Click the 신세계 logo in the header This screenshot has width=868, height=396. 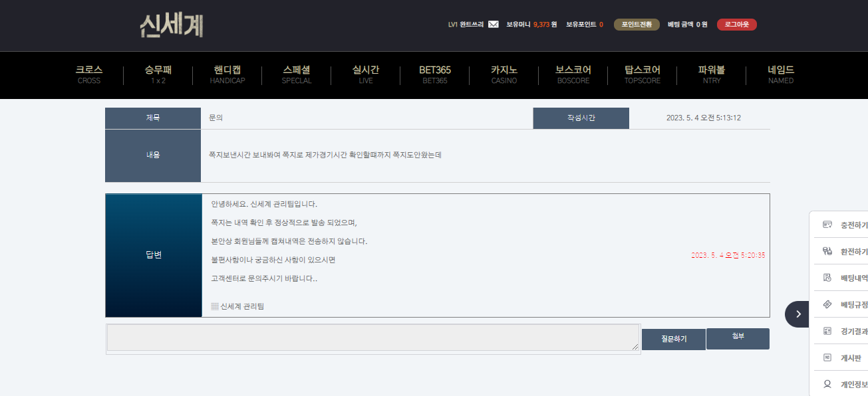pos(171,25)
